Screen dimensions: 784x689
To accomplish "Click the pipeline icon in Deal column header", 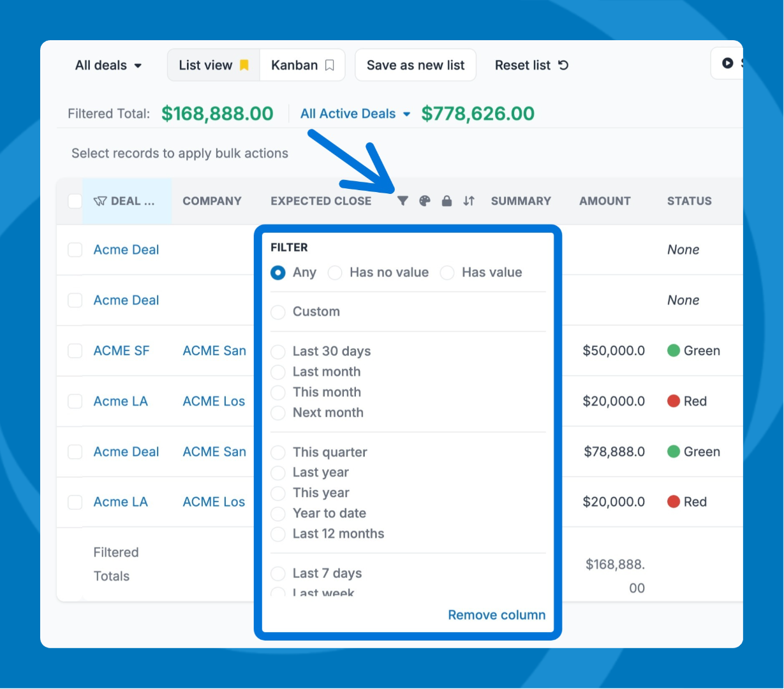I will click(100, 201).
